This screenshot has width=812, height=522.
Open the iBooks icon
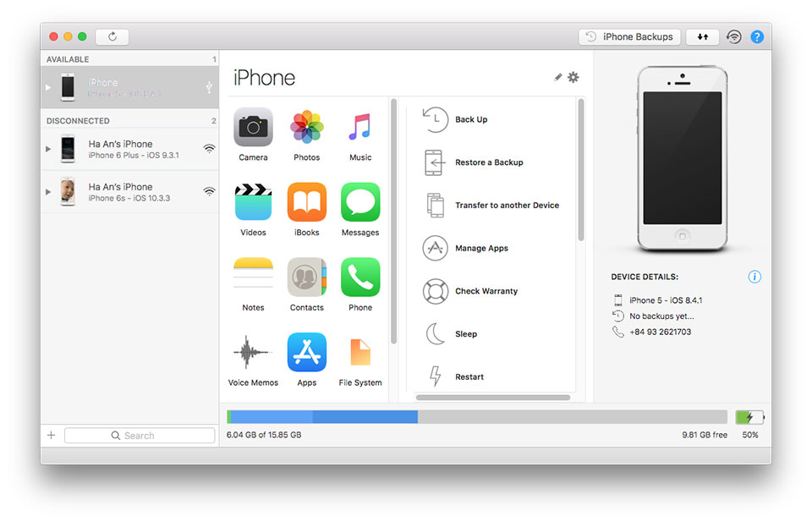coord(306,202)
